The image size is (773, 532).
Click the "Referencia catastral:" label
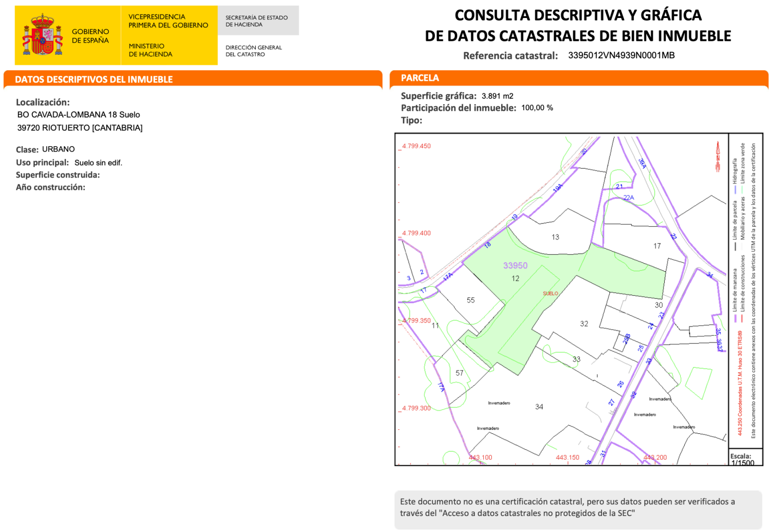point(510,56)
